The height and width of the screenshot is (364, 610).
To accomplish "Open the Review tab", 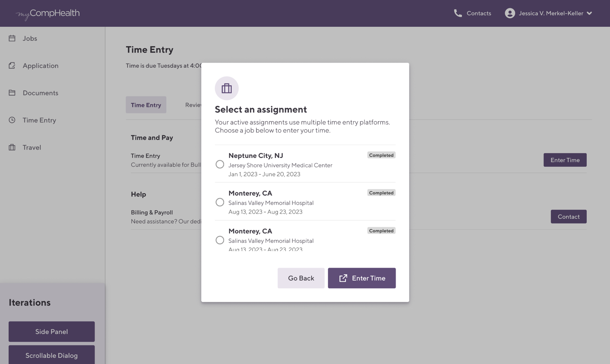I will 194,105.
